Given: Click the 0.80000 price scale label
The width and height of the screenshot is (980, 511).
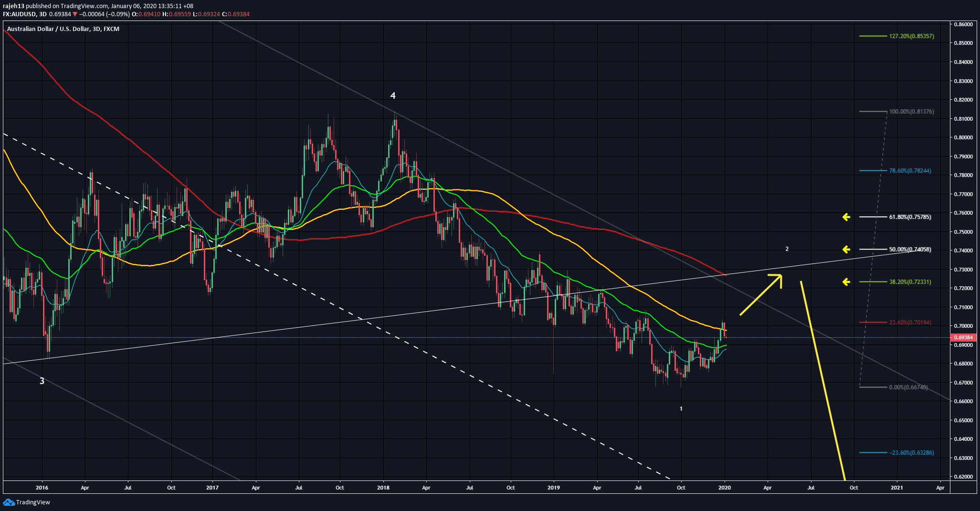Looking at the screenshot, I should (x=963, y=137).
